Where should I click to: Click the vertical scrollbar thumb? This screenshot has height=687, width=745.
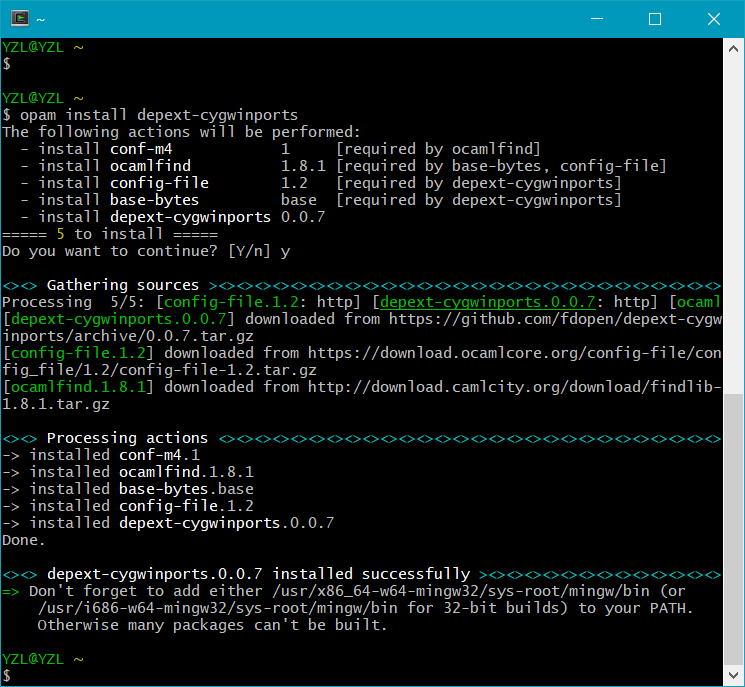pos(733,529)
